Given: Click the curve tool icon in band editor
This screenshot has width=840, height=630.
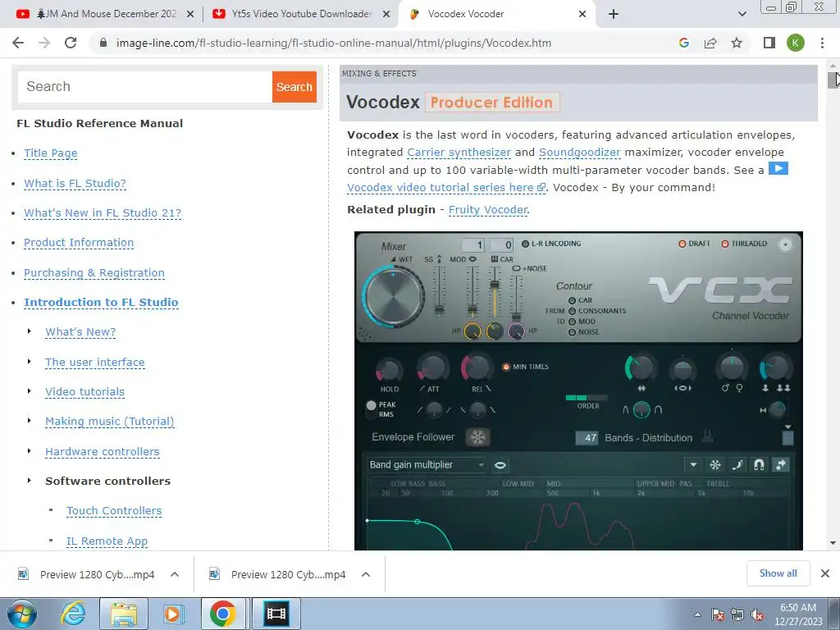Looking at the screenshot, I should pos(737,465).
